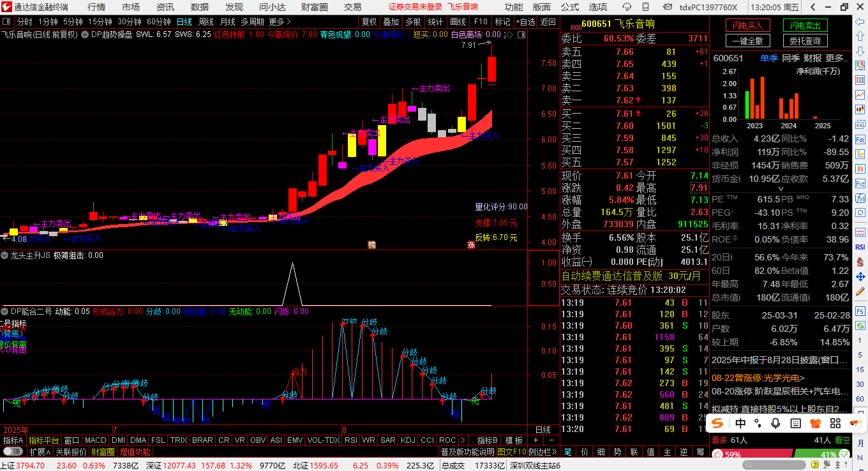Toggle the 弹 switch at bottom left

click(13, 452)
